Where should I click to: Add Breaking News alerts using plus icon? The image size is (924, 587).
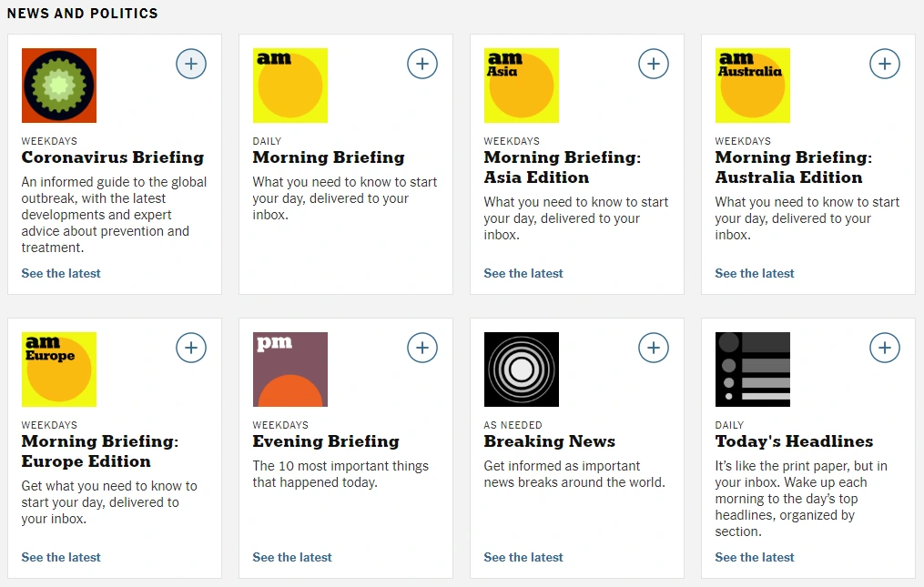coord(653,348)
